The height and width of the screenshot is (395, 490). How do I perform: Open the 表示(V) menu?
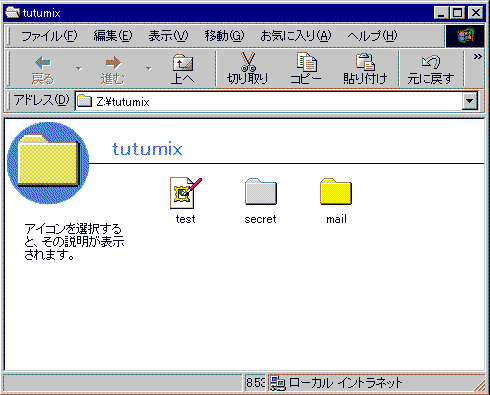click(x=168, y=36)
